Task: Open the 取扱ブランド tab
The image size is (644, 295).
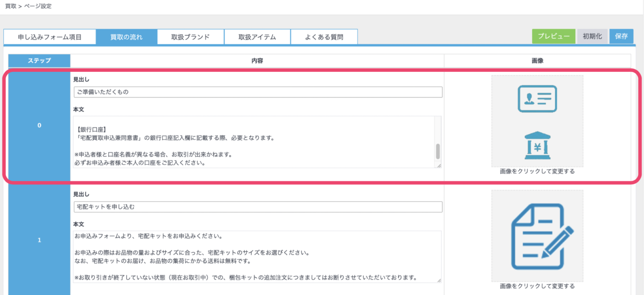Action: (190, 37)
